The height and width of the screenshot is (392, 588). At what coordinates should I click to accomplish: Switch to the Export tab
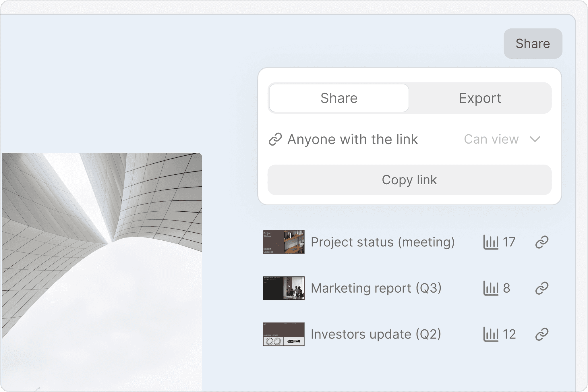coord(480,98)
